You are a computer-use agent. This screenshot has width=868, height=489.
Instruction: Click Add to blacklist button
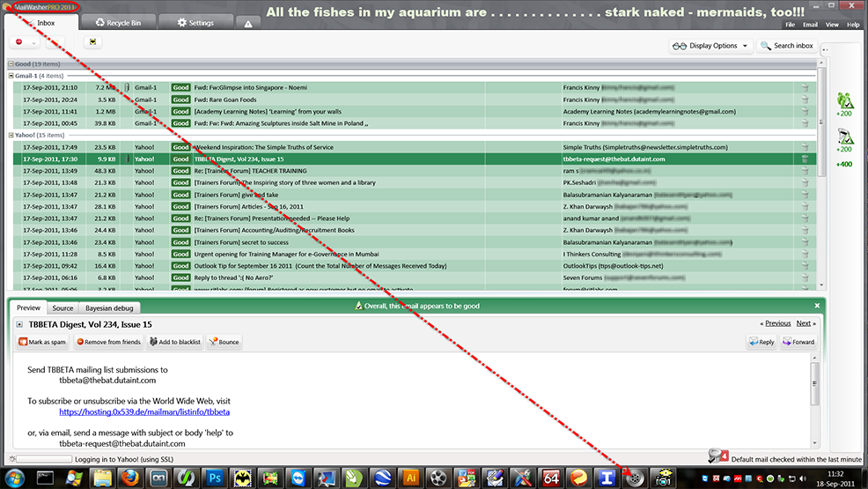coord(175,342)
